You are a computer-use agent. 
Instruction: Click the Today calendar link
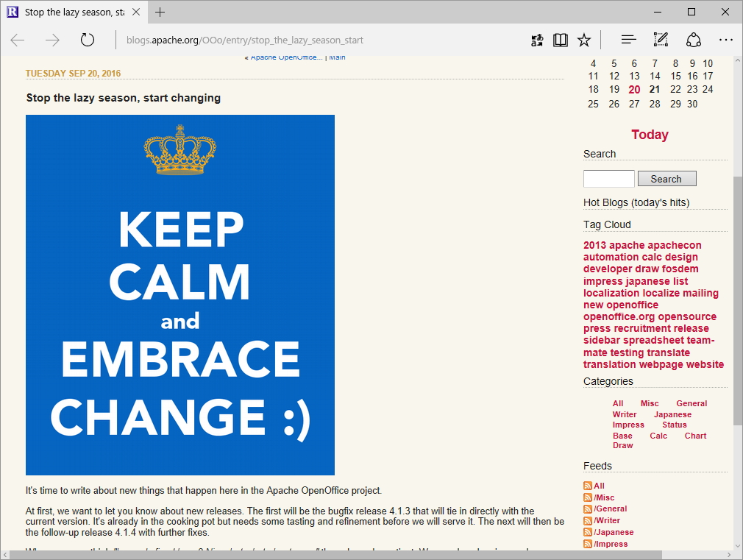pos(650,135)
